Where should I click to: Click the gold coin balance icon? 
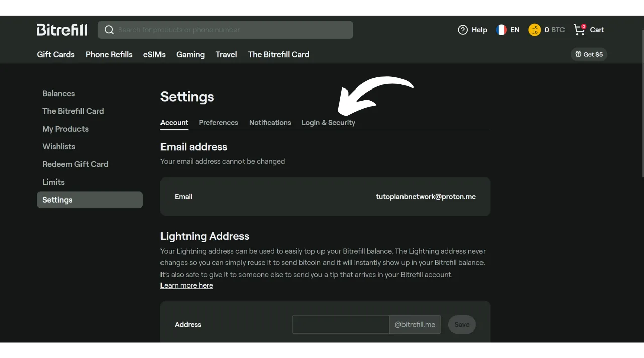(534, 30)
